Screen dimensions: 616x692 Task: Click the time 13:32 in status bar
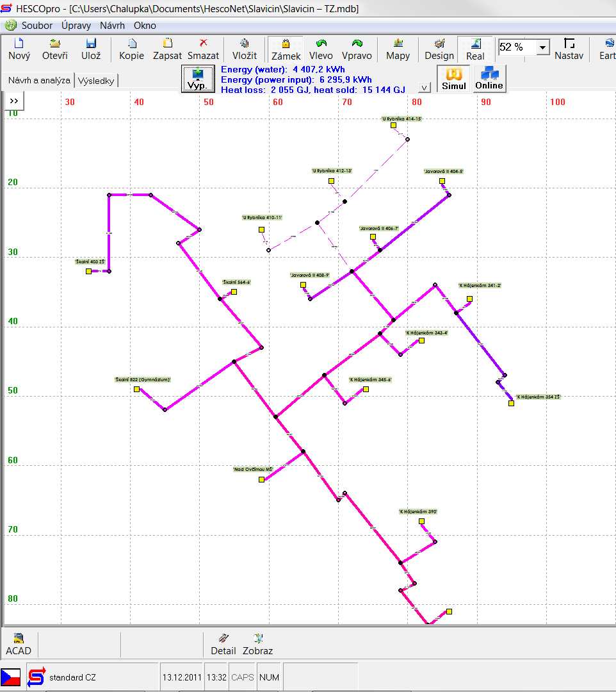pos(216,677)
